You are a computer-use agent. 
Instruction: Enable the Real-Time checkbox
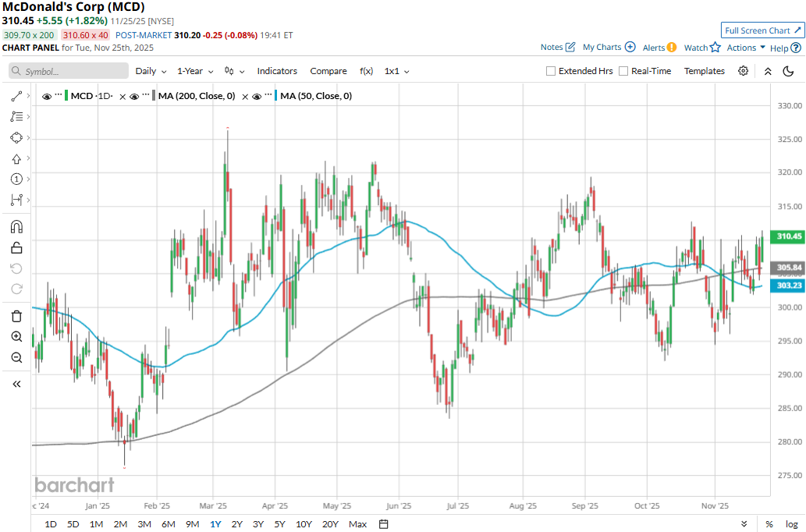(x=623, y=71)
